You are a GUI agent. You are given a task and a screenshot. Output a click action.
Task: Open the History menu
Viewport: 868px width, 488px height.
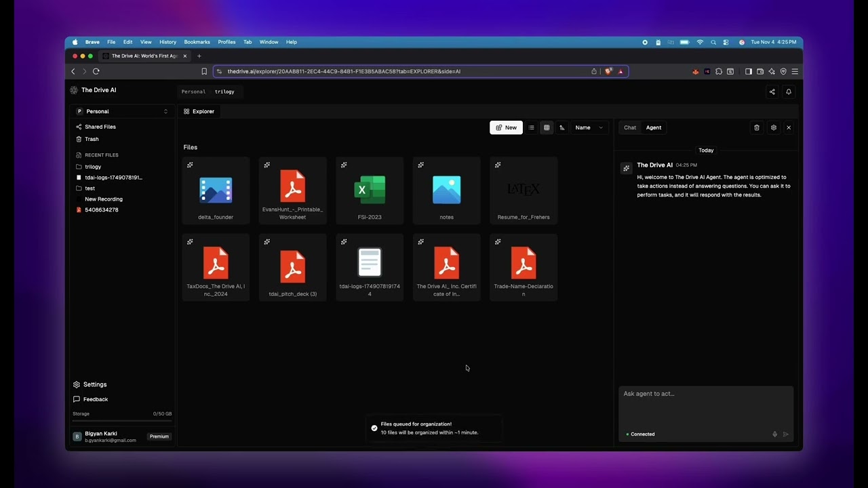coord(167,42)
